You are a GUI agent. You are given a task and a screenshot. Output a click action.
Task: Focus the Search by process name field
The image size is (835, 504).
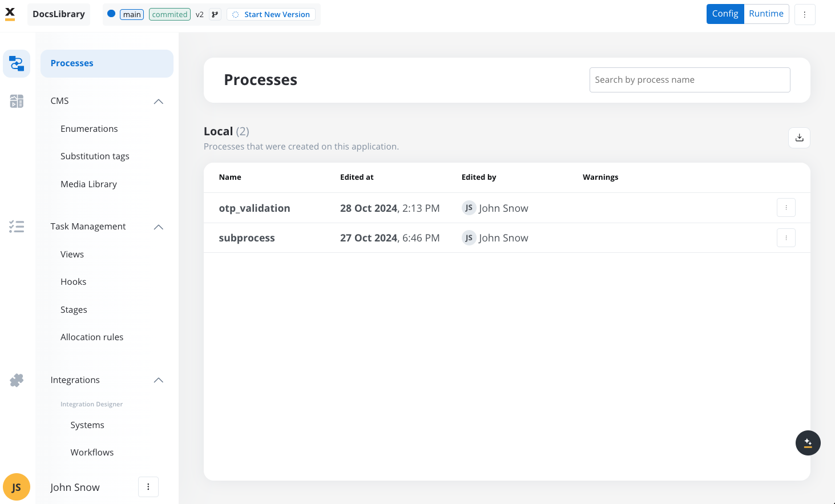[x=689, y=80]
